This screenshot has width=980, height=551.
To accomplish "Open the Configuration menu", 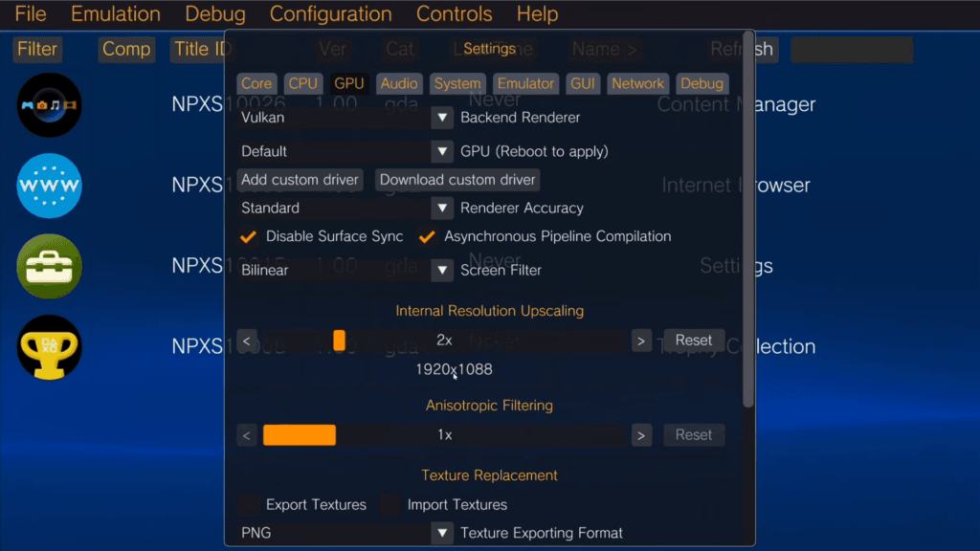I will pyautogui.click(x=330, y=13).
